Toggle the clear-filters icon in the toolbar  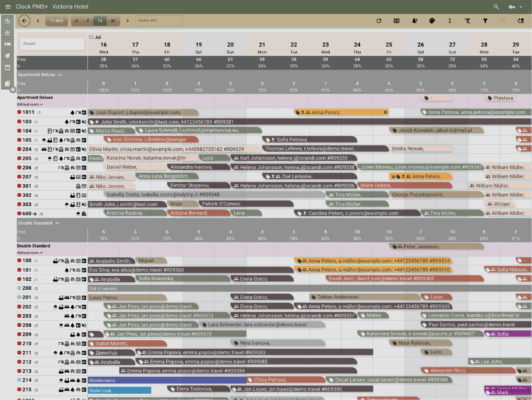click(x=468, y=21)
